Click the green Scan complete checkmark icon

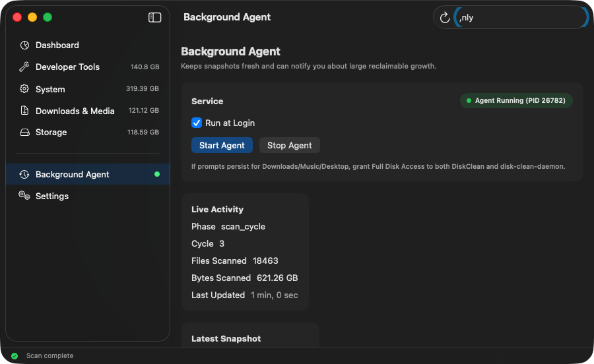pos(15,355)
